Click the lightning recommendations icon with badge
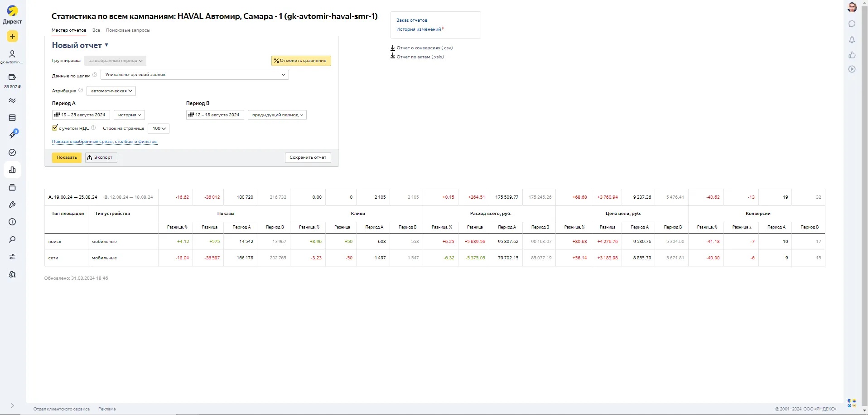The width and height of the screenshot is (868, 415). coord(12,135)
